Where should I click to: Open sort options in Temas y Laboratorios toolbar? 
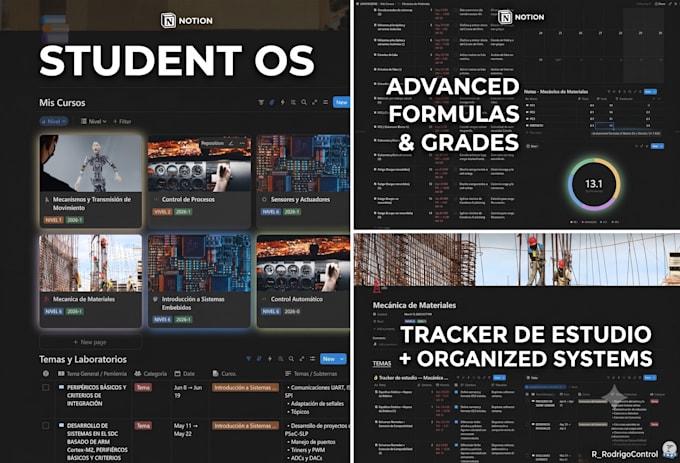(x=259, y=359)
